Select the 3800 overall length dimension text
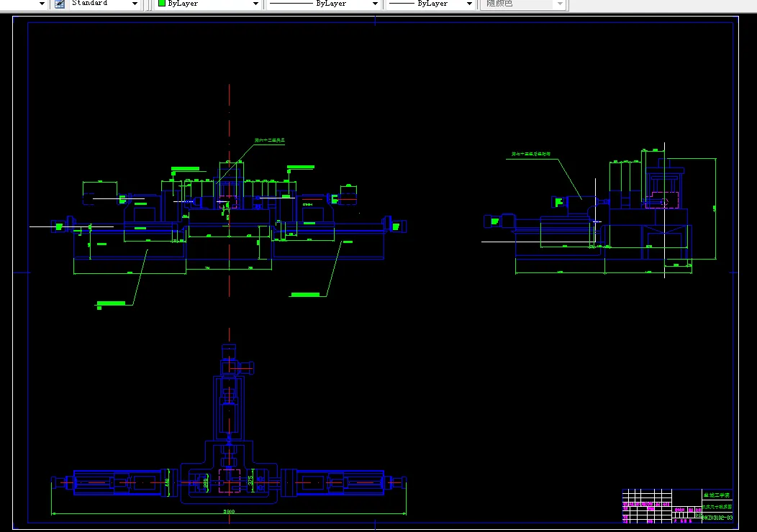This screenshot has width=757, height=532. 229,511
